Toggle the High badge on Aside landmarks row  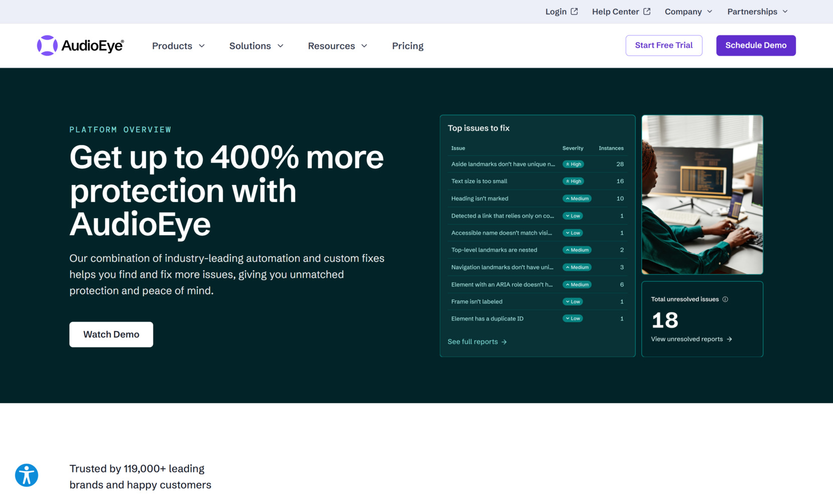coord(573,164)
